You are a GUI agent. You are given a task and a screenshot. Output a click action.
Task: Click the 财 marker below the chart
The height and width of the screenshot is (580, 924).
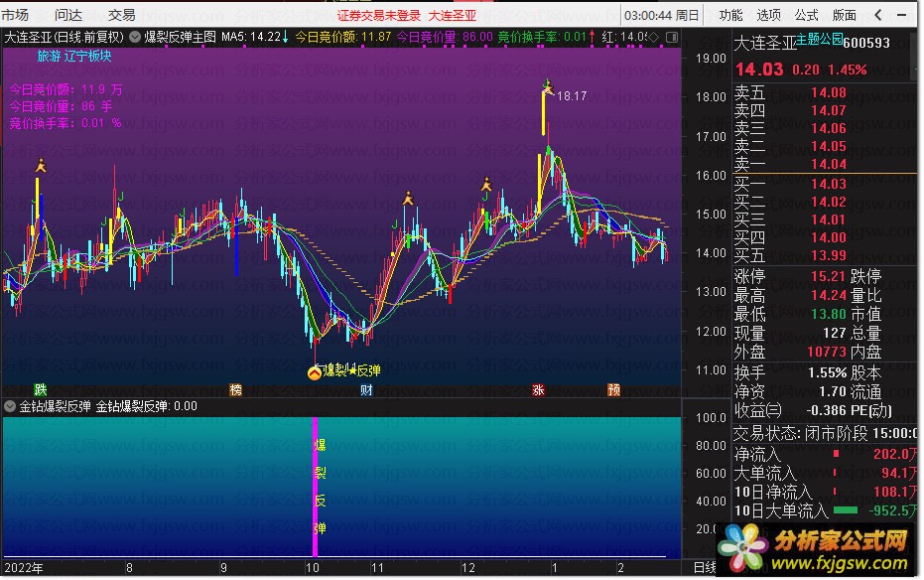366,389
